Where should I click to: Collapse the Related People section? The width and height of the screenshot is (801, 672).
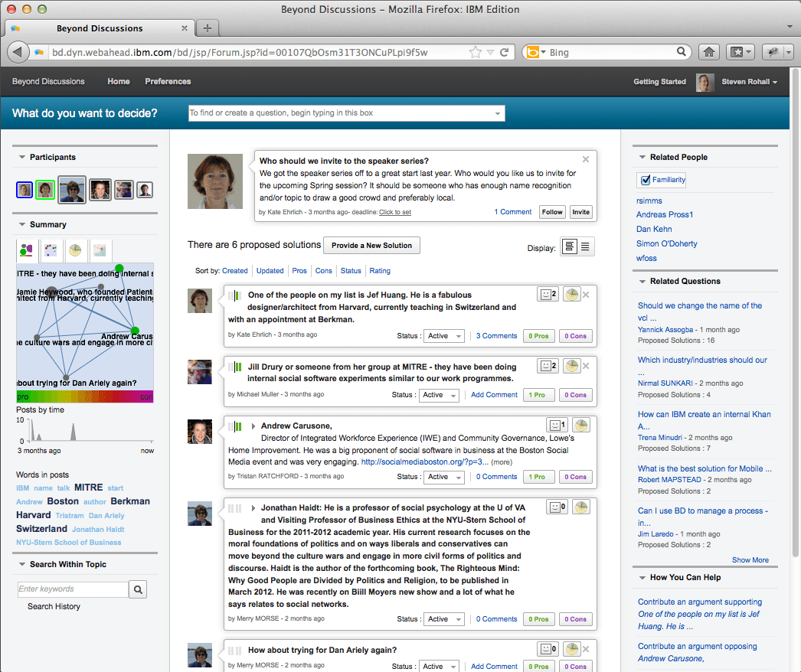coord(642,157)
